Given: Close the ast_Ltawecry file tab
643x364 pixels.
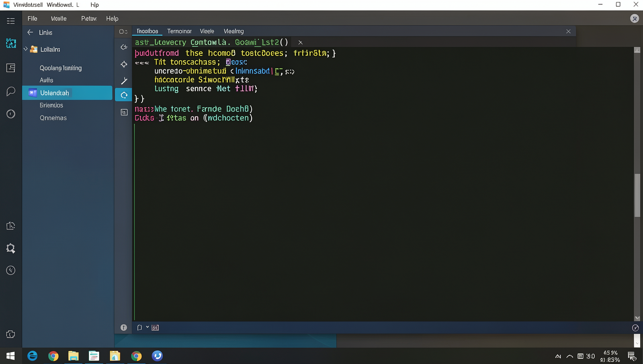Looking at the screenshot, I should [x=300, y=42].
